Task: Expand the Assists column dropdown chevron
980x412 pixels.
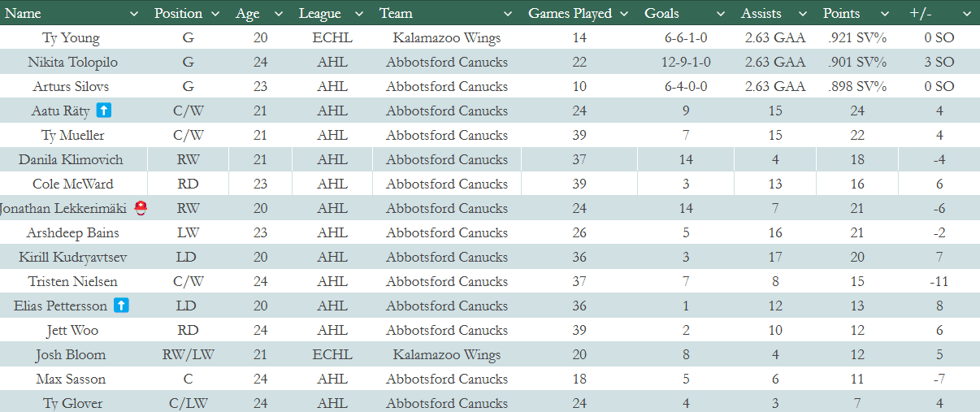Action: tap(801, 14)
